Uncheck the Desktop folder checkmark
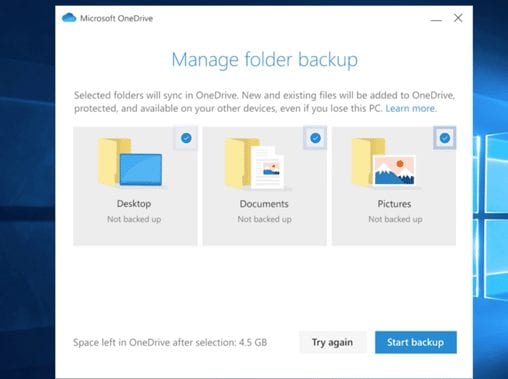Screen dimensions: 508x379 click(x=186, y=138)
